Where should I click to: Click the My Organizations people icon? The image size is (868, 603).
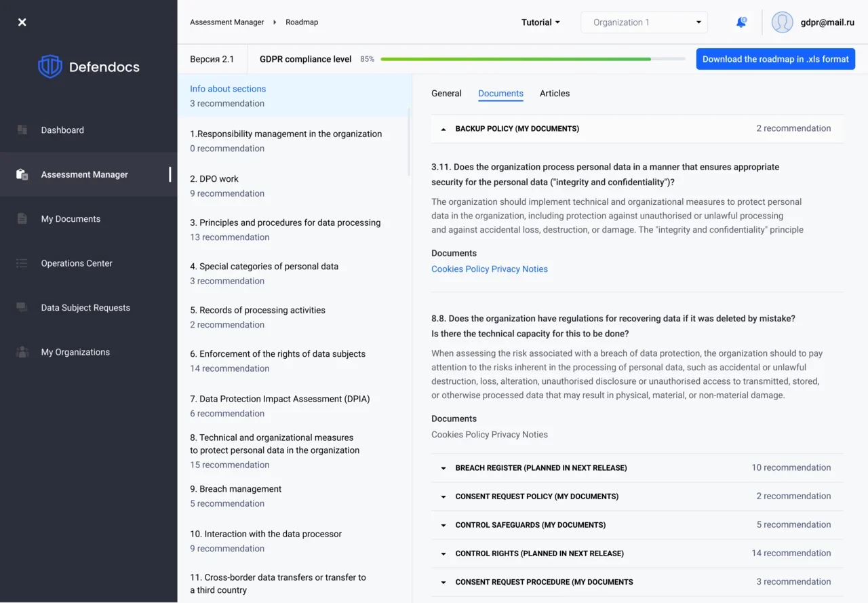[x=22, y=352]
